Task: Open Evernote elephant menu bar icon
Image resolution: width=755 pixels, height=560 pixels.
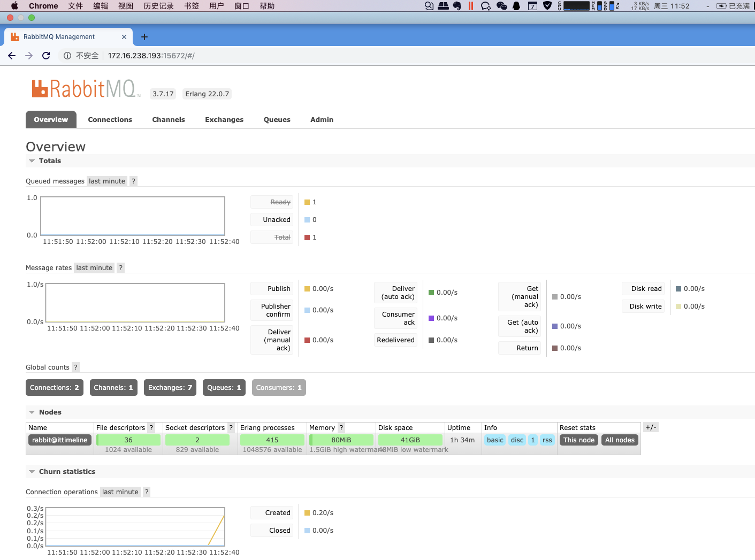Action: coord(457,6)
